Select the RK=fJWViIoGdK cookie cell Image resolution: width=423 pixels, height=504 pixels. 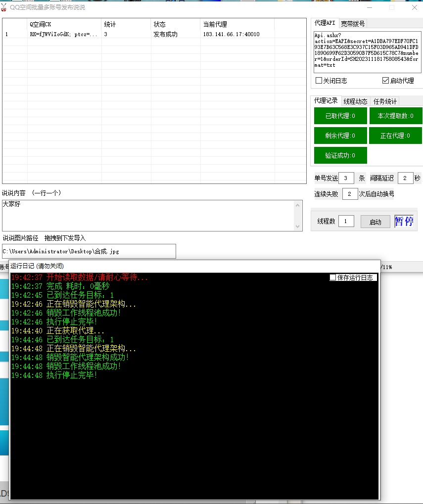click(64, 34)
